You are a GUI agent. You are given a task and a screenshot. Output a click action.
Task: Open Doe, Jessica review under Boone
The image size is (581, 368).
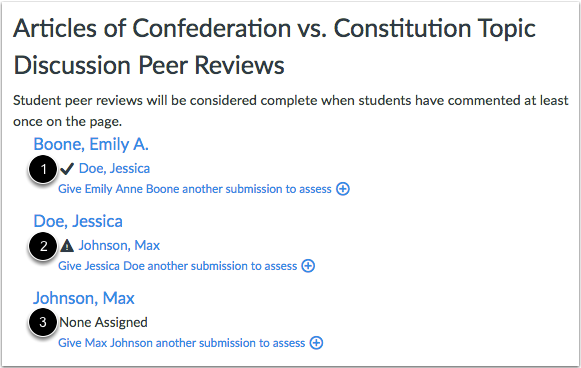click(x=114, y=169)
